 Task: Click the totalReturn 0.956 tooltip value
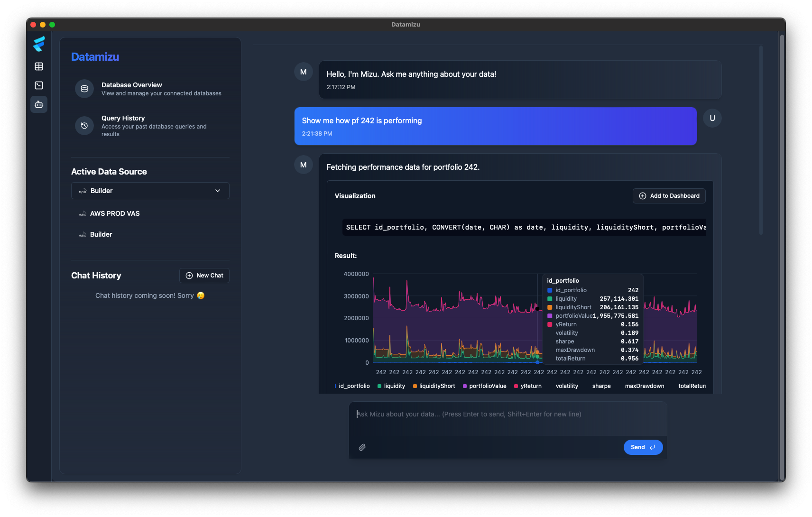click(x=630, y=359)
